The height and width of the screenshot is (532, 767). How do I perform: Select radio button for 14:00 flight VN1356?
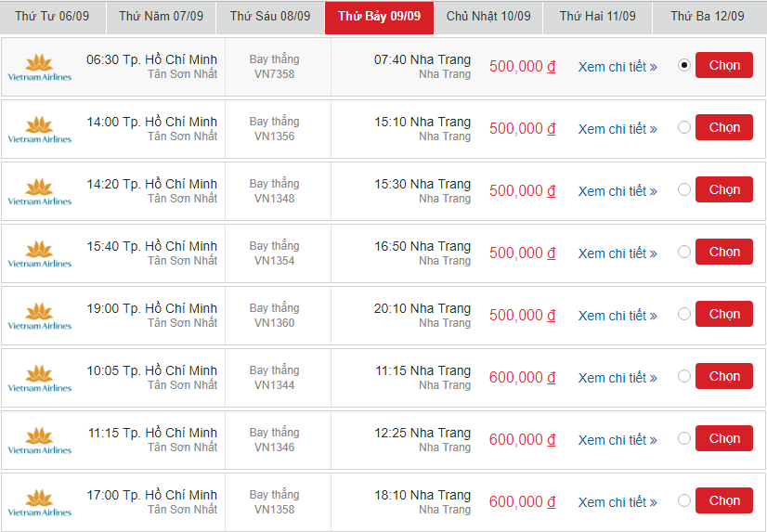pyautogui.click(x=683, y=127)
